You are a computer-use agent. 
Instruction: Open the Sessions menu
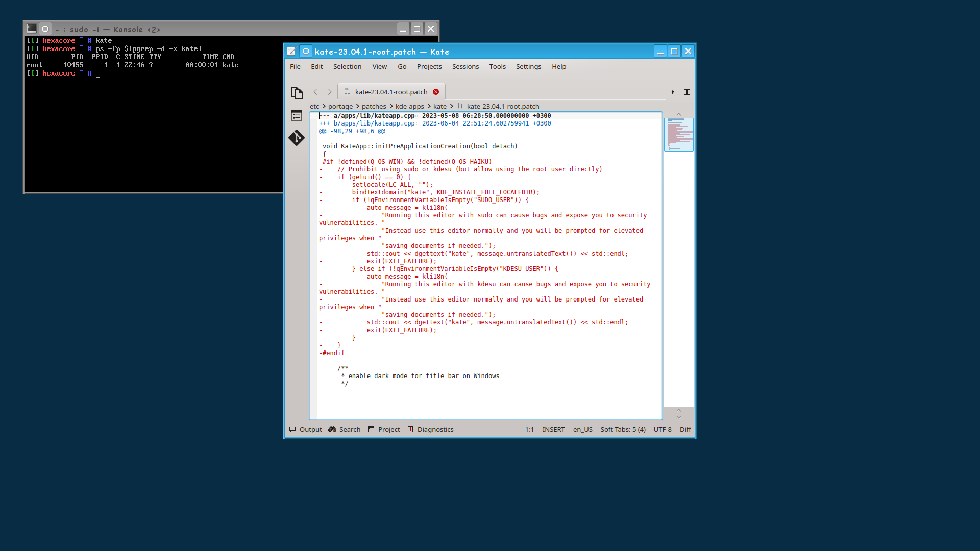coord(465,66)
